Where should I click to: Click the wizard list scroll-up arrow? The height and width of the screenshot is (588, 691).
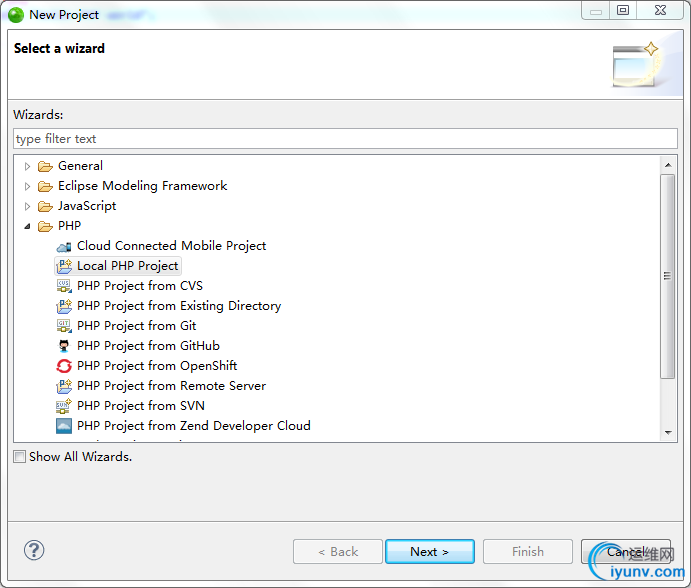coord(668,165)
